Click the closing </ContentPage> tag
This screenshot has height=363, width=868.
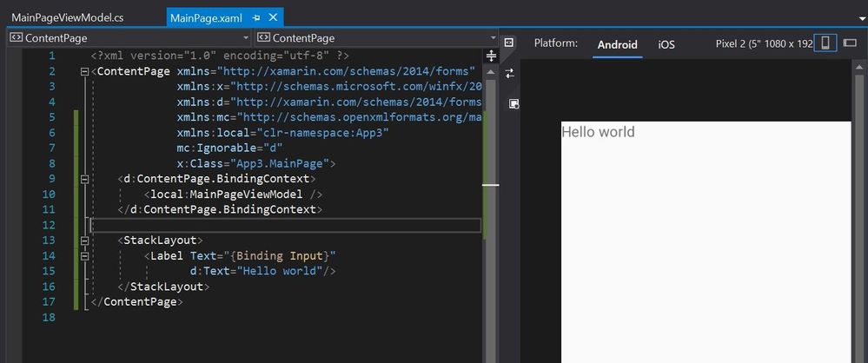[136, 302]
